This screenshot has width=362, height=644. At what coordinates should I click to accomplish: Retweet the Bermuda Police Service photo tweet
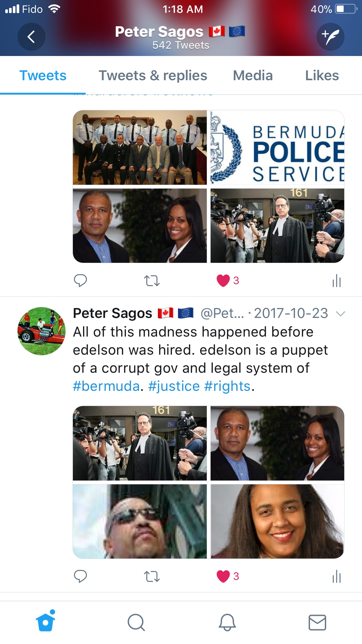click(152, 281)
